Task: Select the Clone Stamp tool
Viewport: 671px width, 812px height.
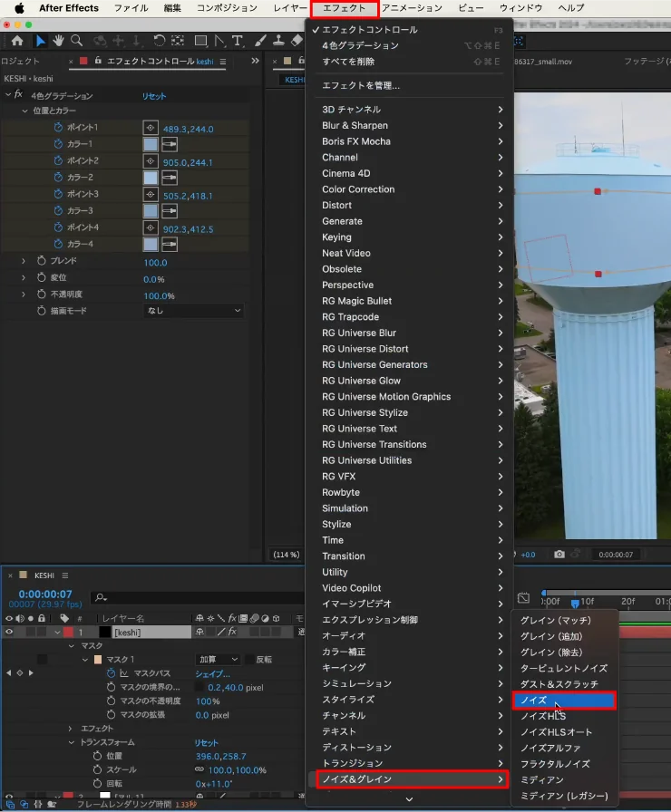Action: (278, 41)
